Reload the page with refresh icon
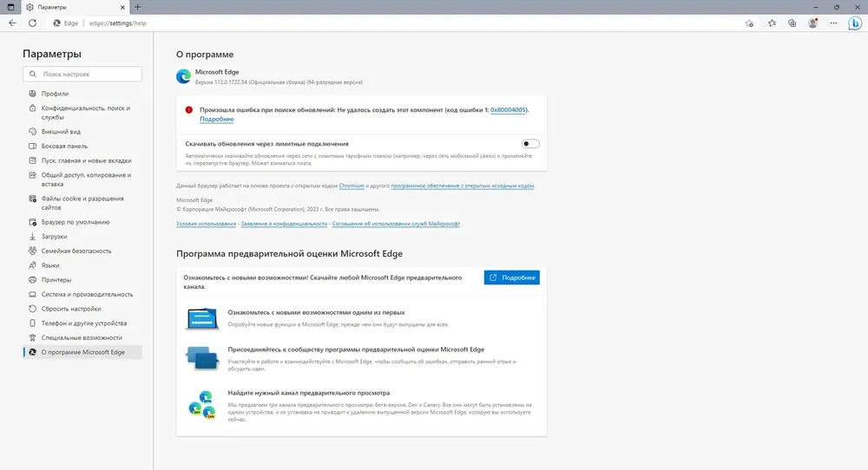Screen dimensions: 868x470 click(x=33, y=23)
